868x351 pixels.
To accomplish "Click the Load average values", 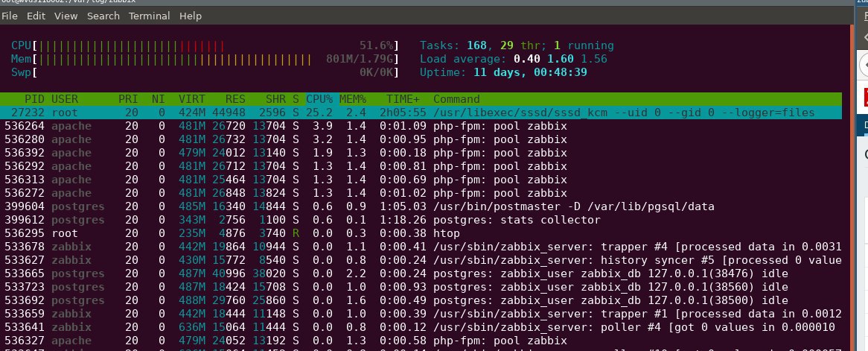I will pos(561,59).
